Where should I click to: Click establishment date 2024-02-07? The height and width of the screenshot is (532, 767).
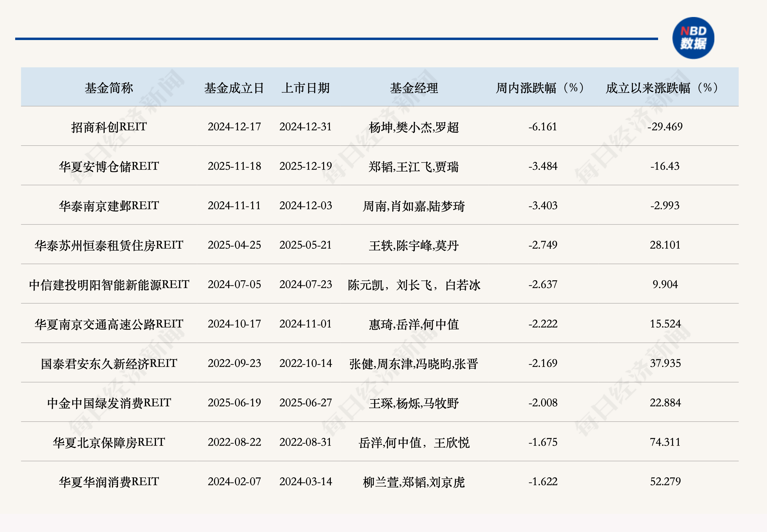click(234, 481)
